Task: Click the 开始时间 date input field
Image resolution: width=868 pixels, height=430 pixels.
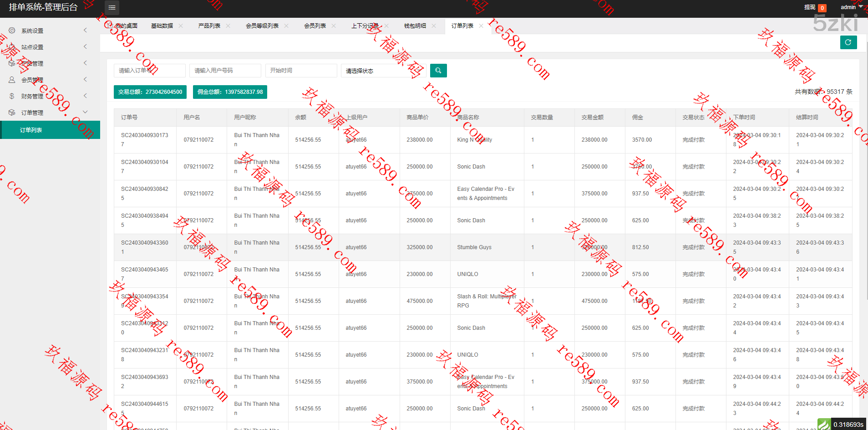Action: (301, 71)
